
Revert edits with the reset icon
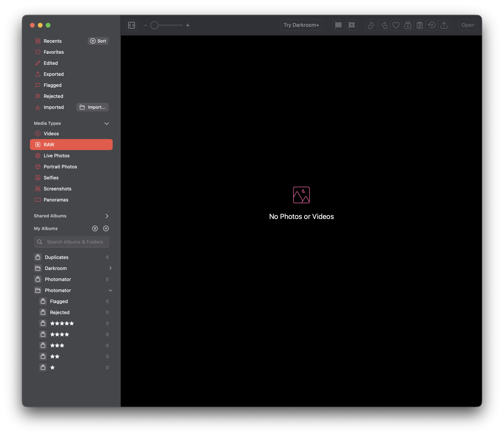[432, 25]
